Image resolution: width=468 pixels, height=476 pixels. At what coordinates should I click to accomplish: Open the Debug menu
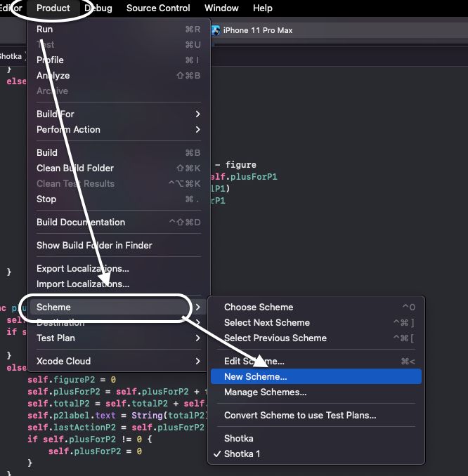(98, 8)
